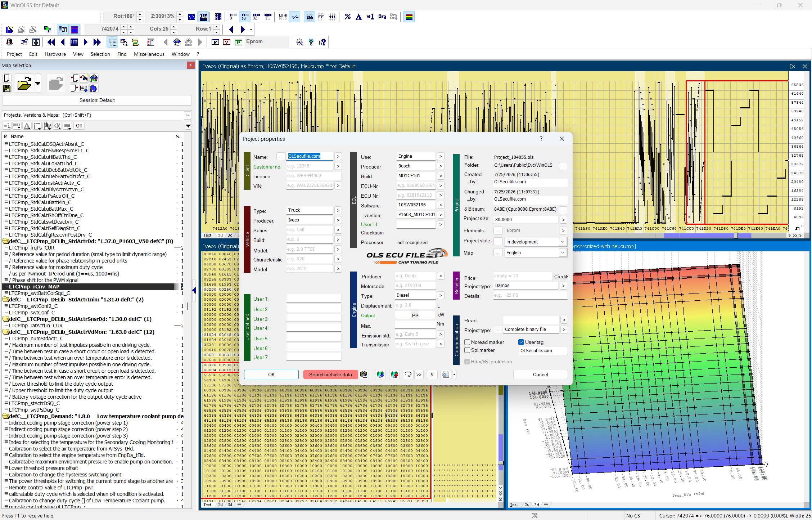The height and width of the screenshot is (520, 812).
Task: Click the fast-forward double arrow icon
Action: 97,42
